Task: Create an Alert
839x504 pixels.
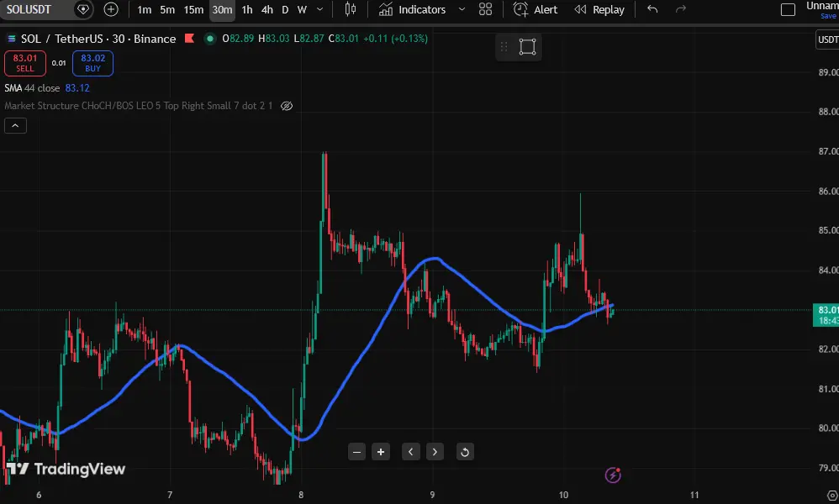Action: tap(535, 9)
